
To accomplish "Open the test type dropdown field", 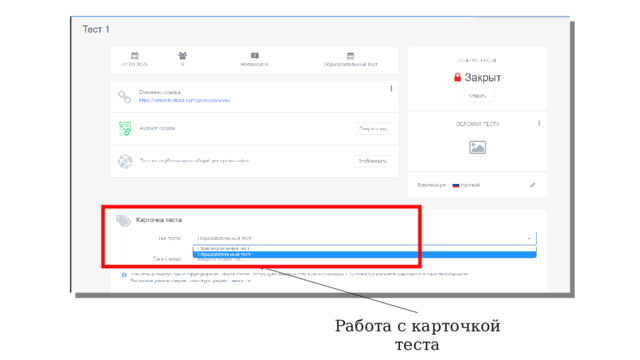I will 364,238.
